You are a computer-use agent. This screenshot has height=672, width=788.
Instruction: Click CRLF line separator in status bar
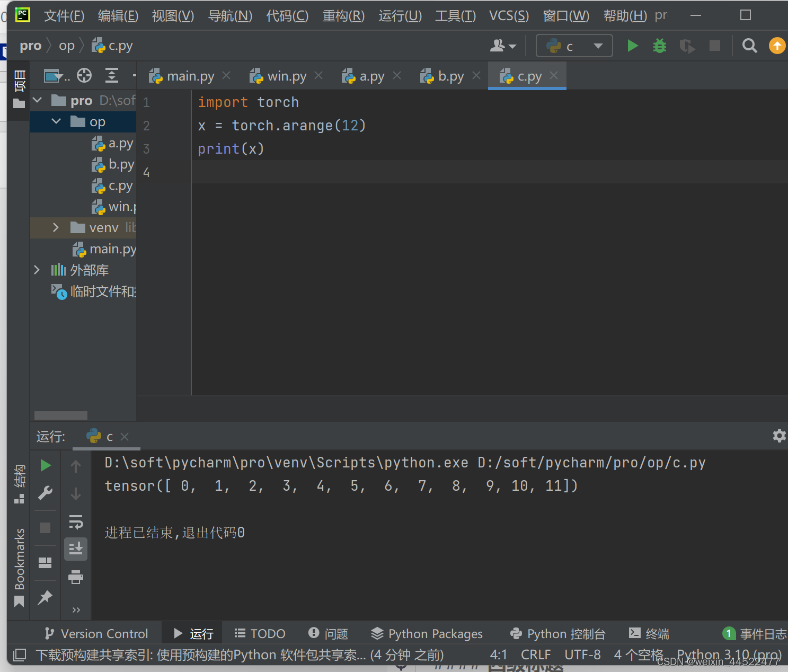click(x=535, y=655)
